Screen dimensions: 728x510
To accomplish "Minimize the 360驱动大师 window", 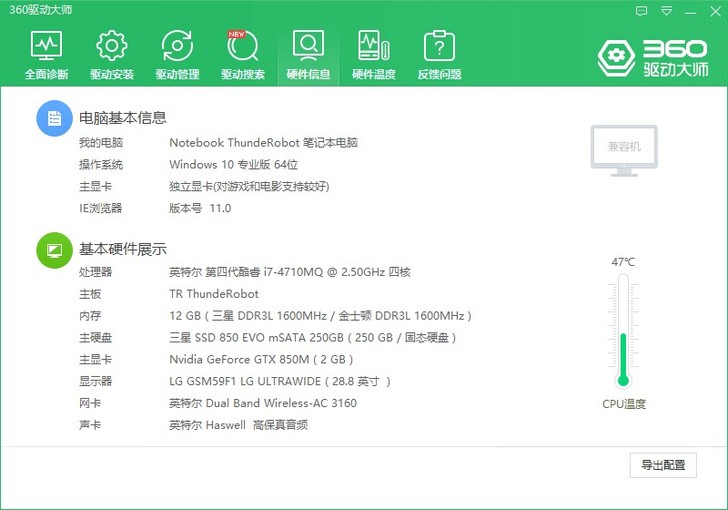I will pos(691,12).
